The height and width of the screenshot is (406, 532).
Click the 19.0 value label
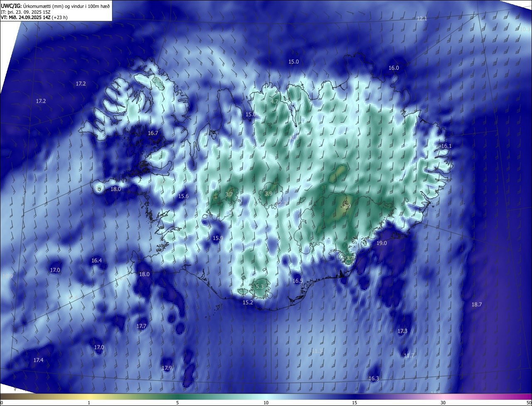click(382, 243)
